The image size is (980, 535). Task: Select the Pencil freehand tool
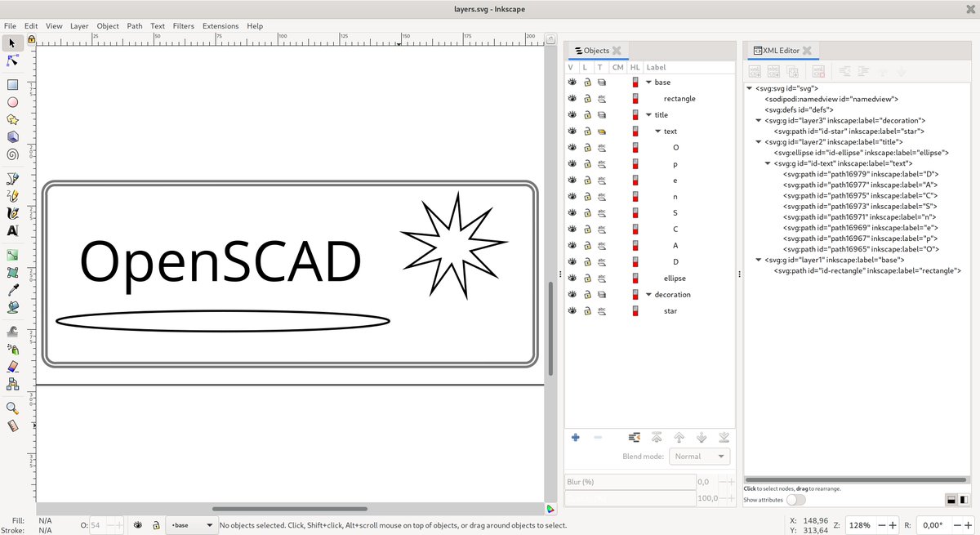click(x=12, y=196)
